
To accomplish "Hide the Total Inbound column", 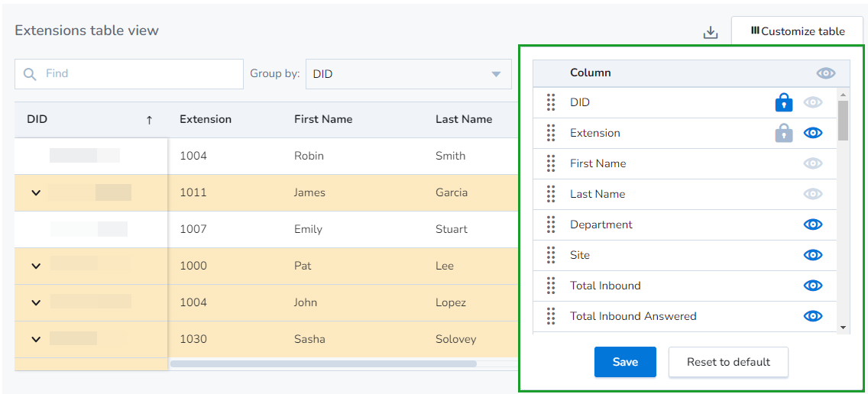I will coord(813,285).
